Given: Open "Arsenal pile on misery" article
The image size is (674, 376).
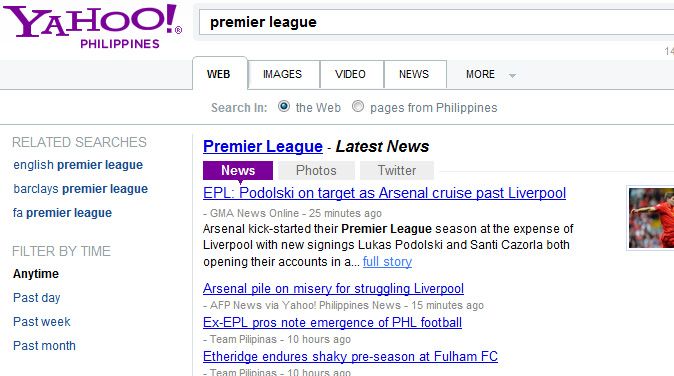Looking at the screenshot, I should tap(333, 288).
